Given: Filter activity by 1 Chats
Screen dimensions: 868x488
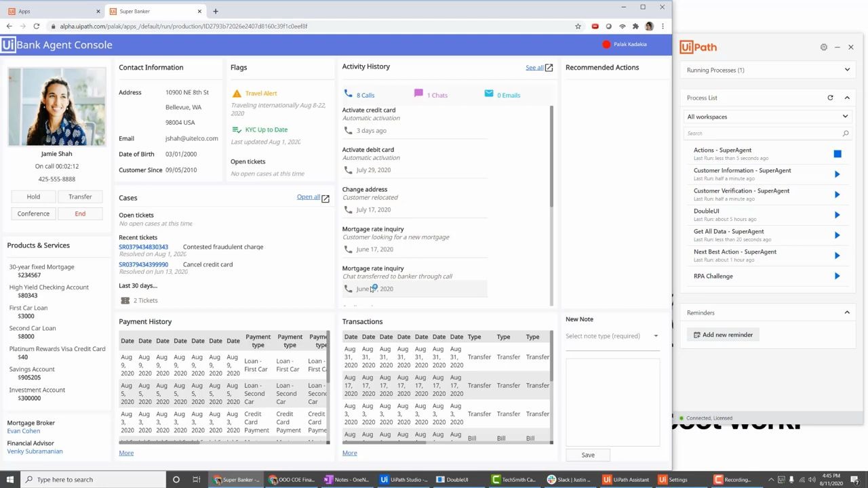Looking at the screenshot, I should (431, 95).
